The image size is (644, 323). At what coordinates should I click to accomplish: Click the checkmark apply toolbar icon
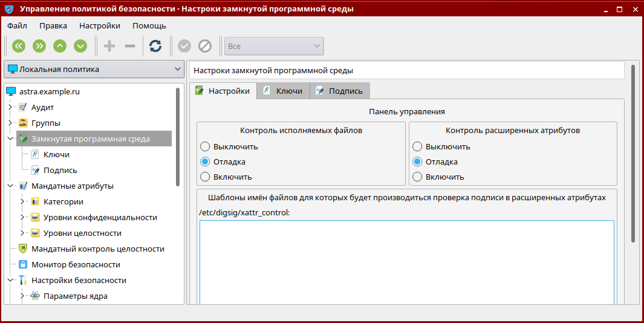point(184,45)
